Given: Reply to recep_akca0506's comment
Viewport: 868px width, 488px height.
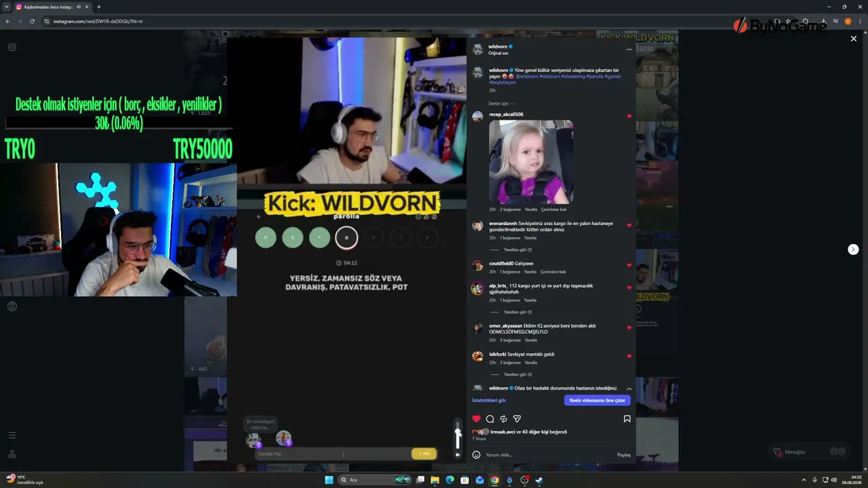Looking at the screenshot, I should 530,209.
